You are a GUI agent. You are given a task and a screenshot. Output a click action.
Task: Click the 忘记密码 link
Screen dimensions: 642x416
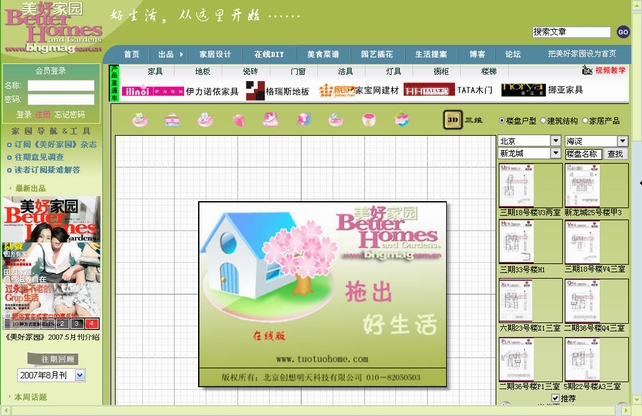(x=70, y=114)
